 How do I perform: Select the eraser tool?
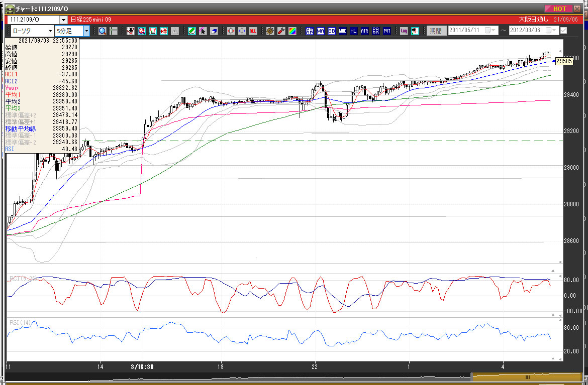[214, 31]
